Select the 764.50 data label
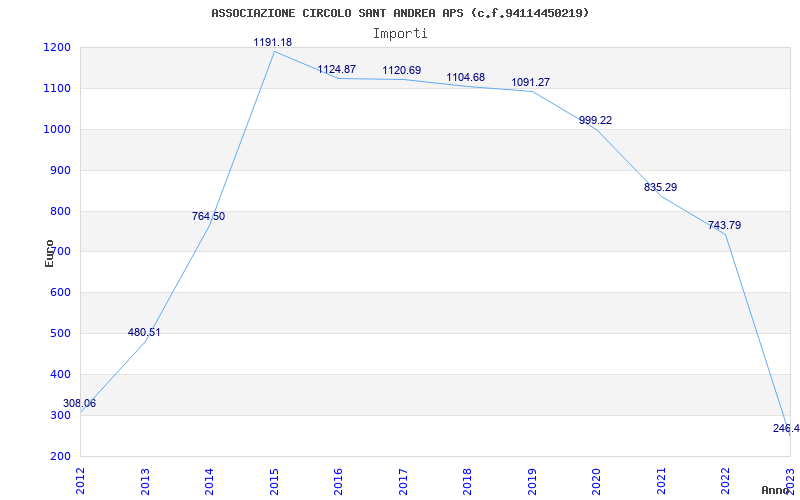The width and height of the screenshot is (800, 500). coord(209,216)
